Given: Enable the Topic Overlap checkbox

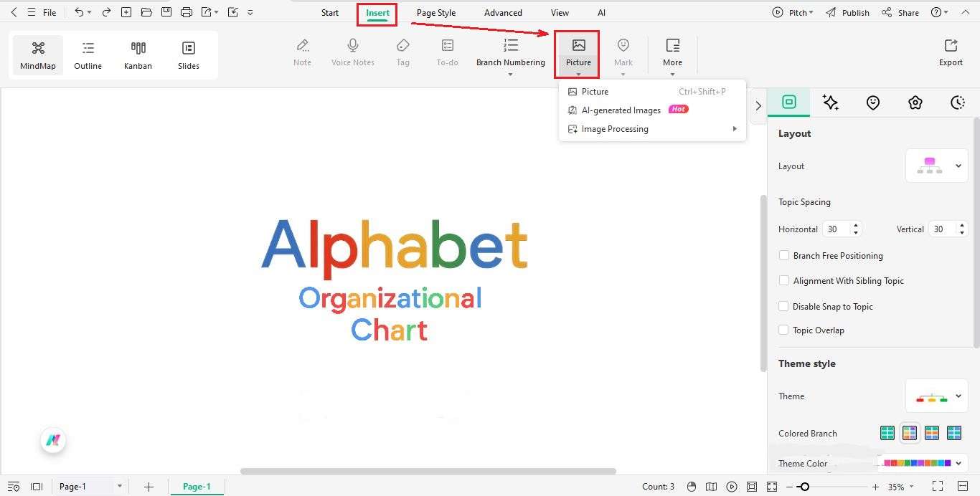Looking at the screenshot, I should click(x=784, y=330).
